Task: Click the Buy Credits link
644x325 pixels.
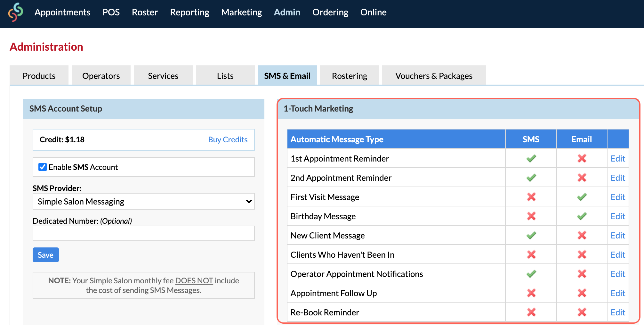Action: coord(228,139)
